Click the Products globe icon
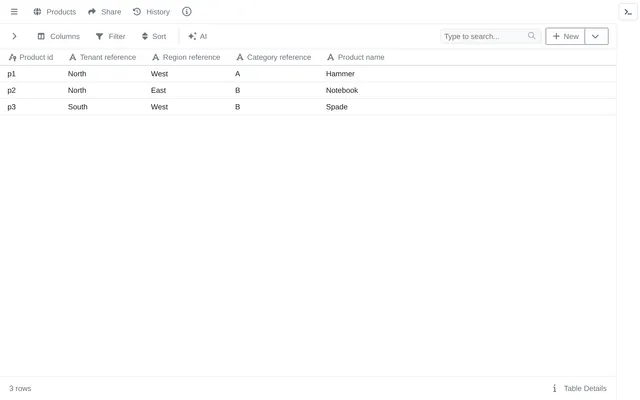The width and height of the screenshot is (640, 400). tap(37, 12)
